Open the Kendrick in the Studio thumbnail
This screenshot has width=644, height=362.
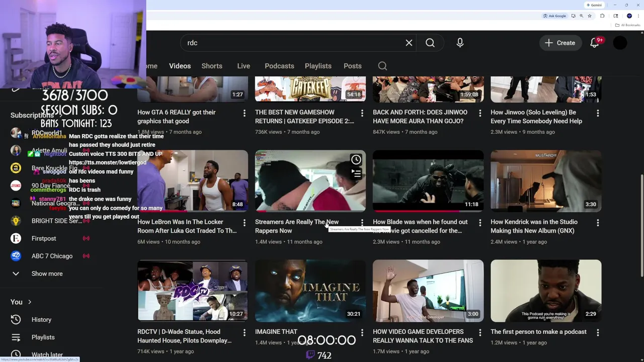(x=546, y=181)
